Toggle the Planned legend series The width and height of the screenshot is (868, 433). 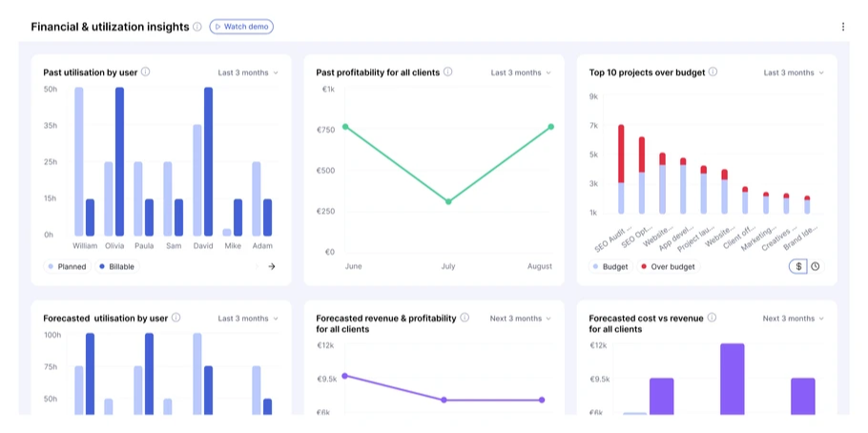tap(66, 267)
